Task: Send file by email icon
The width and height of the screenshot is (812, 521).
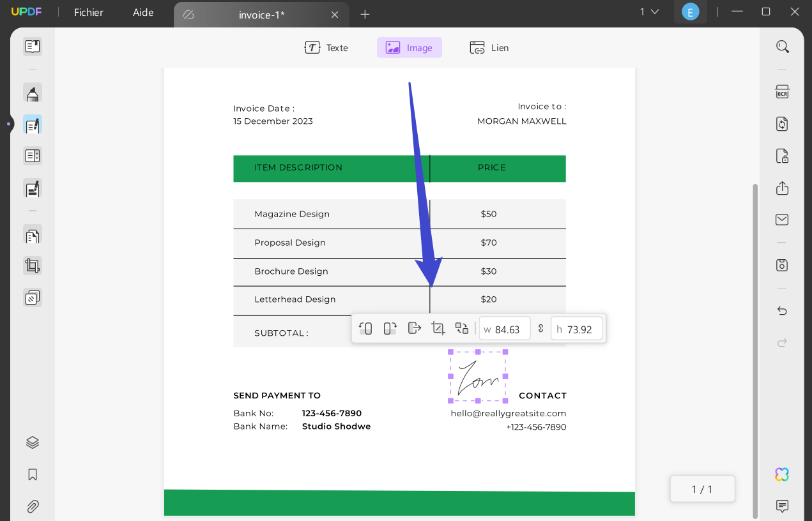Action: coord(782,220)
